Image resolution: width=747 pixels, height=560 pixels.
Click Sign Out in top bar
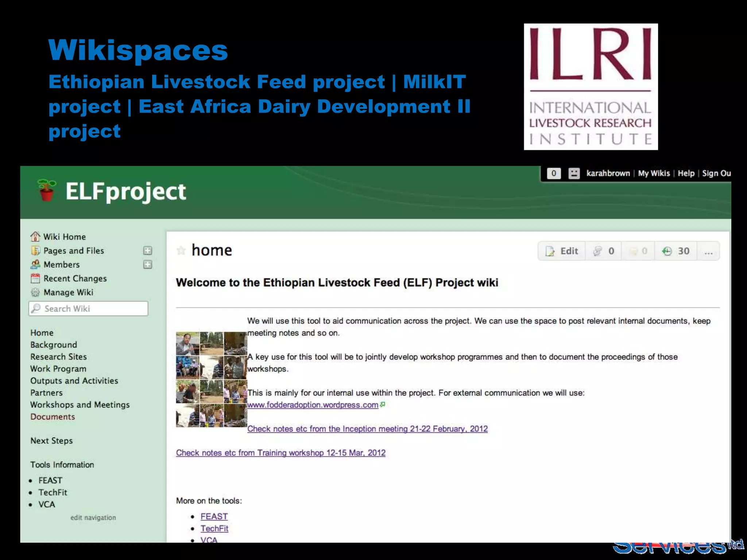[716, 173]
